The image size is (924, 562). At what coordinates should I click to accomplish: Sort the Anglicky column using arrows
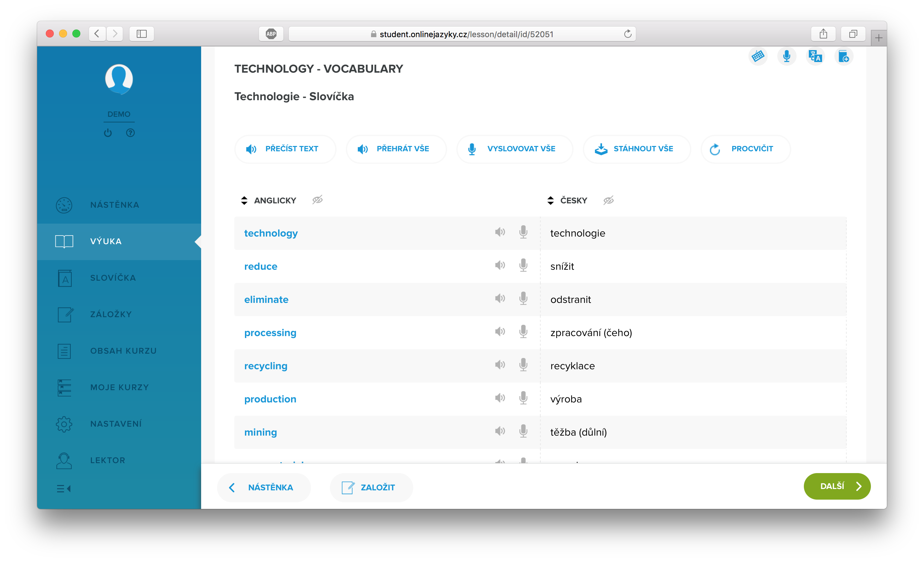coord(244,201)
